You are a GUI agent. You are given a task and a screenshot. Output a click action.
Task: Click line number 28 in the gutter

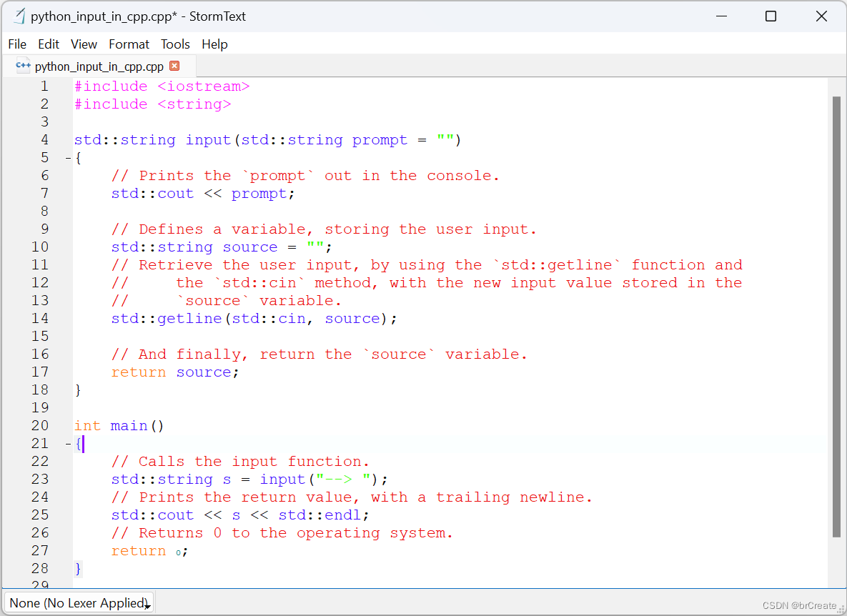(x=40, y=569)
